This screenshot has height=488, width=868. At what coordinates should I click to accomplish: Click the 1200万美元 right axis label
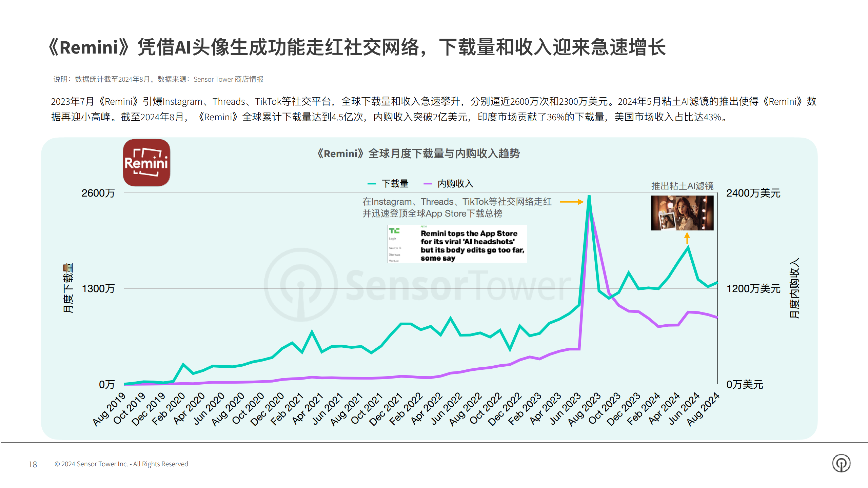tap(753, 289)
